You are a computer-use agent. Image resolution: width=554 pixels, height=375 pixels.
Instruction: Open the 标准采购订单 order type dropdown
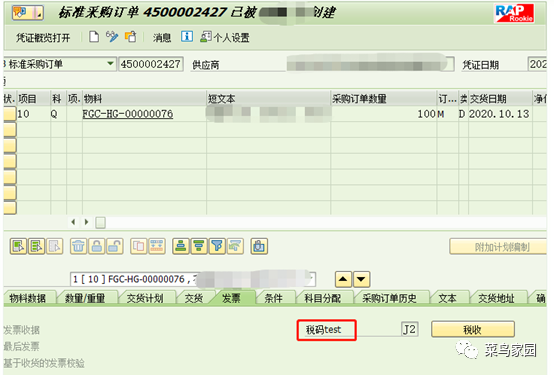tap(111, 64)
